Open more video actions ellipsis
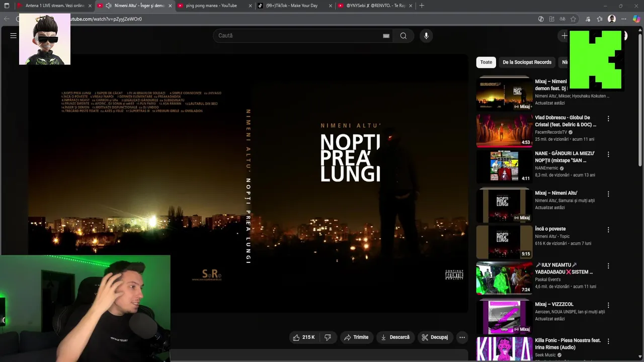644x362 pixels. pyautogui.click(x=462, y=337)
